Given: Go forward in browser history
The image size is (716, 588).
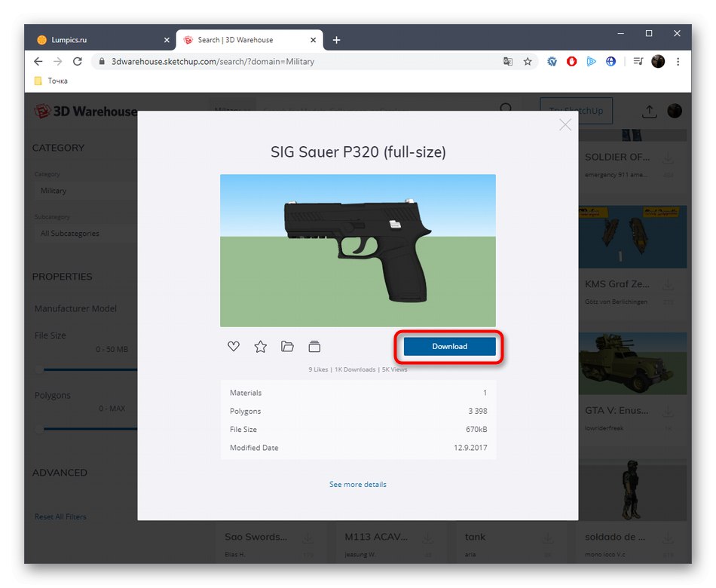Looking at the screenshot, I should (57, 61).
